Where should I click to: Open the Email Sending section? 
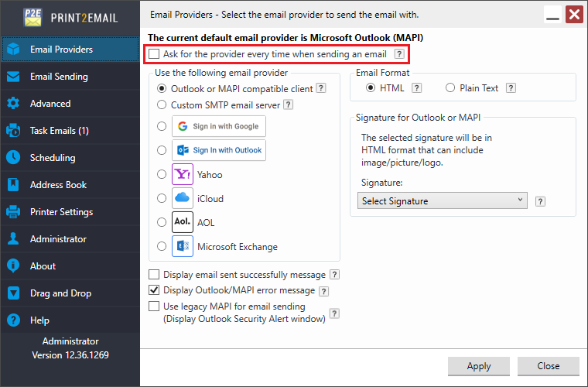point(59,77)
